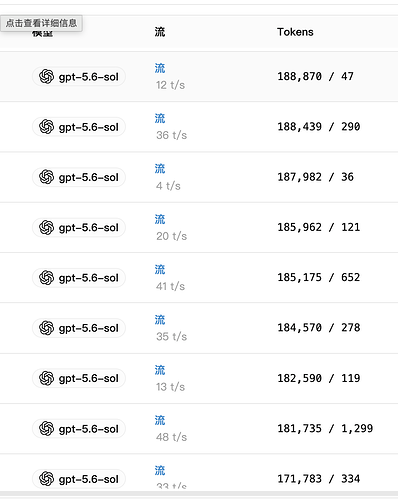The height and width of the screenshot is (500, 398).
Task: Click the OpenAI icon in the 188,870 row
Action: pos(46,77)
